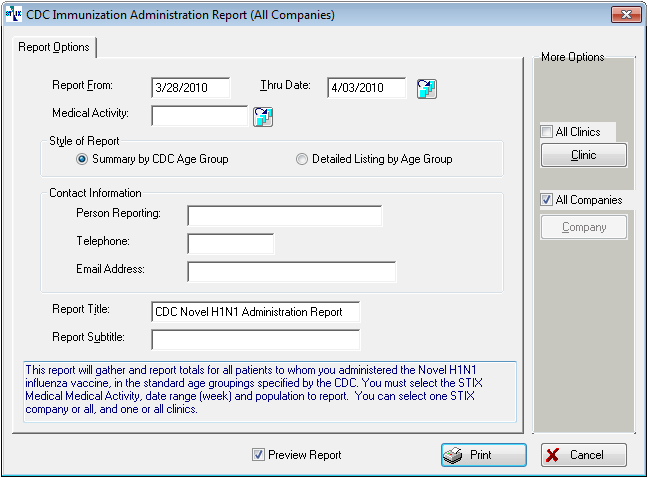Close the CDC Immunization Report window
This screenshot has width=648, height=478.
pos(626,14)
